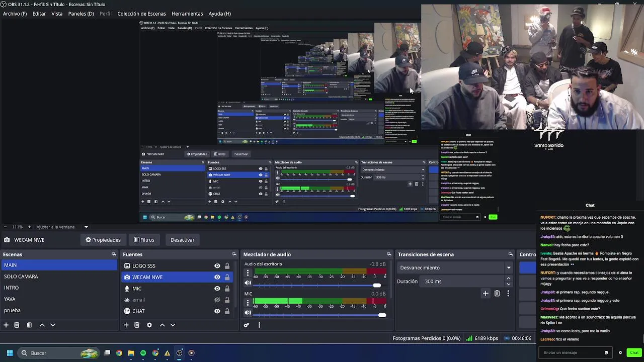Hide the LOGO SSS source
The height and width of the screenshot is (362, 644).
tap(217, 266)
